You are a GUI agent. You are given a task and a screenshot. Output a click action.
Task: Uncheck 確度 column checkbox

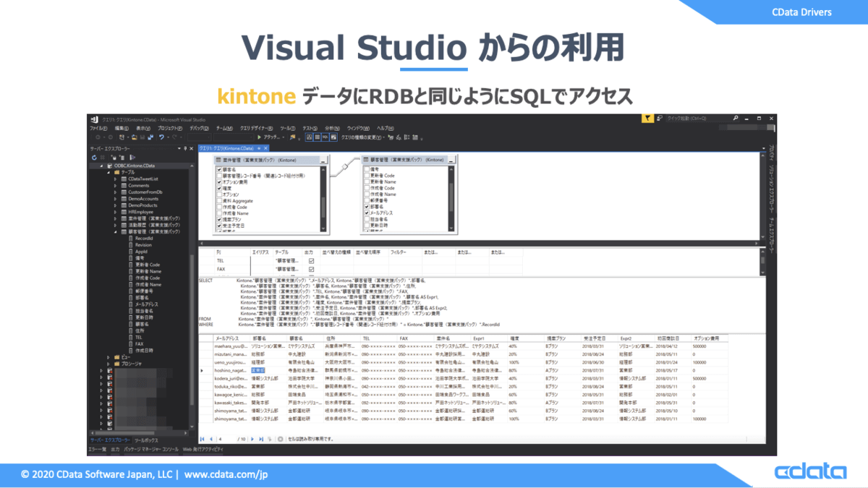click(219, 189)
